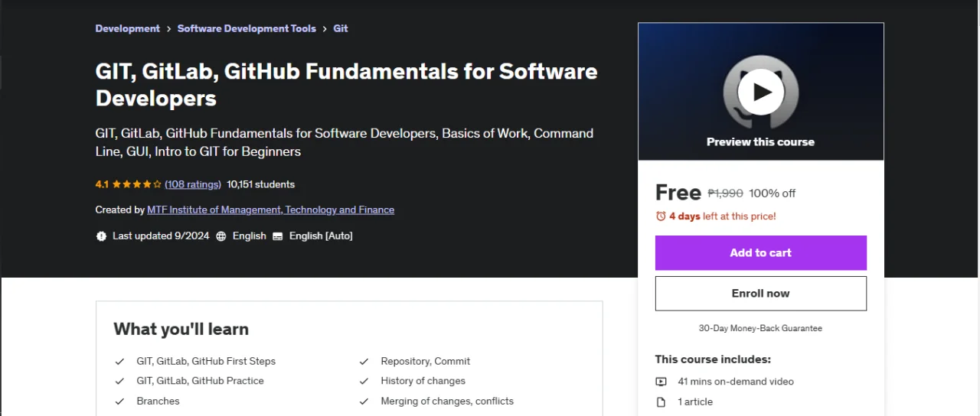The image size is (980, 416).
Task: Click the star rating icons
Action: click(137, 184)
